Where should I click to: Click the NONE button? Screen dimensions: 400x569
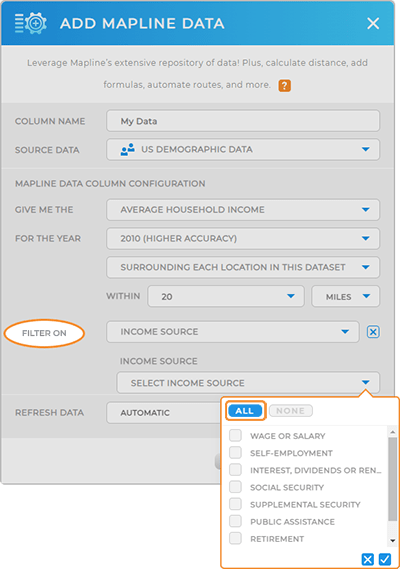click(x=291, y=411)
